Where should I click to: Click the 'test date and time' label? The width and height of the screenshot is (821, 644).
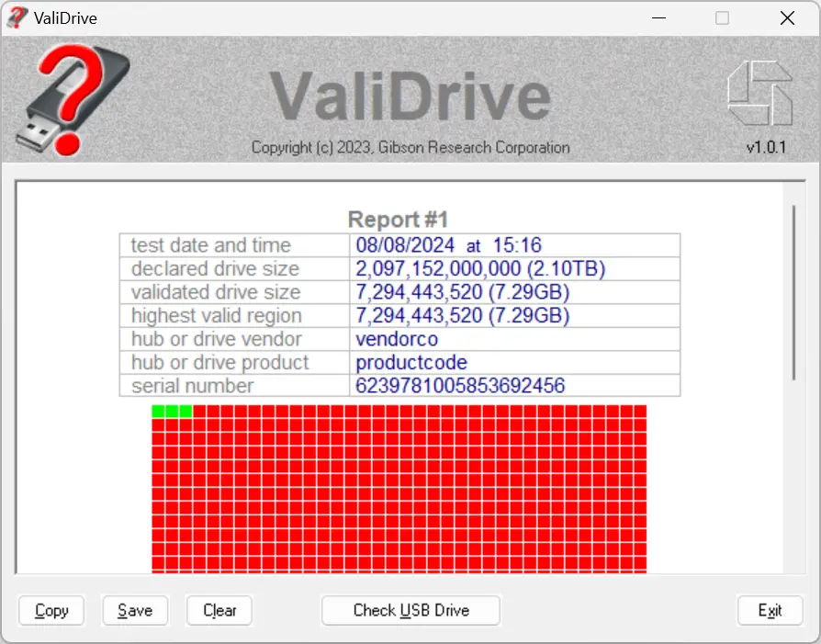click(x=210, y=245)
